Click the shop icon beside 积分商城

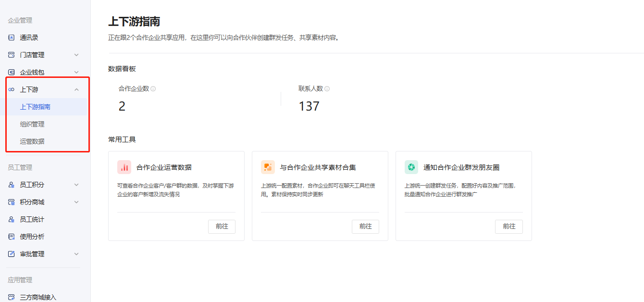point(12,202)
